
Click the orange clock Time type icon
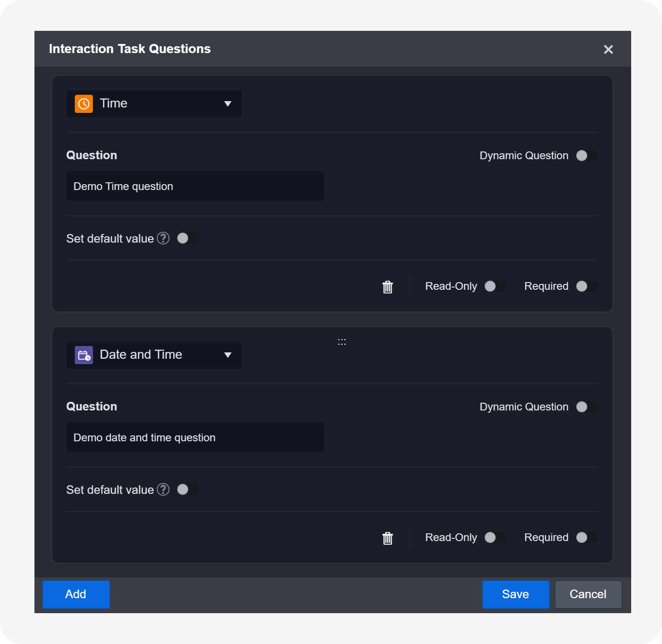84,104
